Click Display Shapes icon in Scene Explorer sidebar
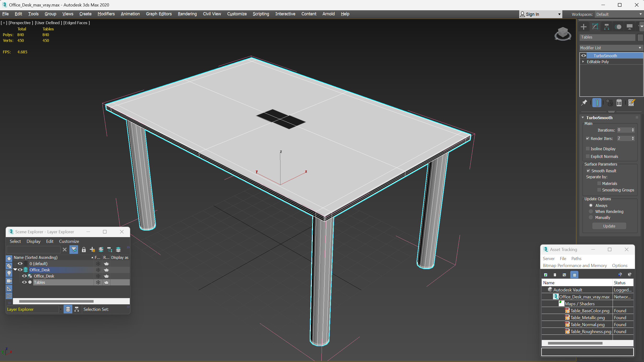 click(9, 266)
